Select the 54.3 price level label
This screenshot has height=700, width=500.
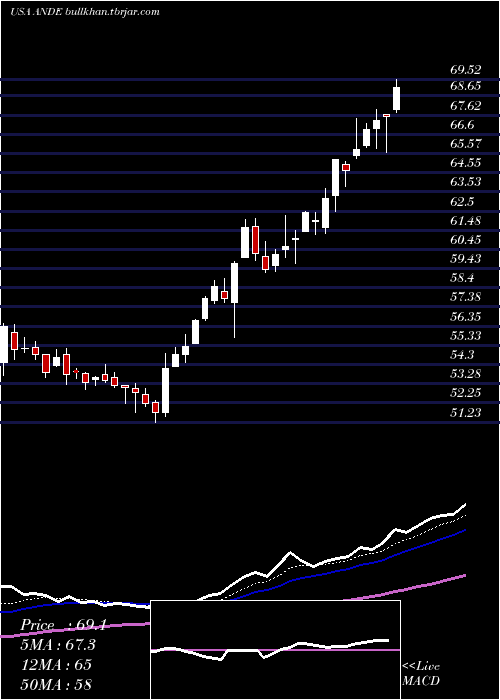(x=462, y=355)
